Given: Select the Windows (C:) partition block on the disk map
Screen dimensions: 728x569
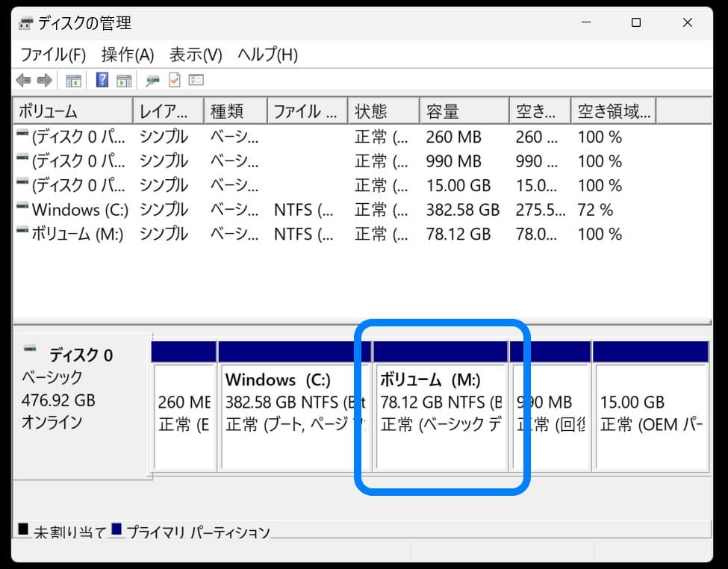Looking at the screenshot, I should click(x=294, y=406).
